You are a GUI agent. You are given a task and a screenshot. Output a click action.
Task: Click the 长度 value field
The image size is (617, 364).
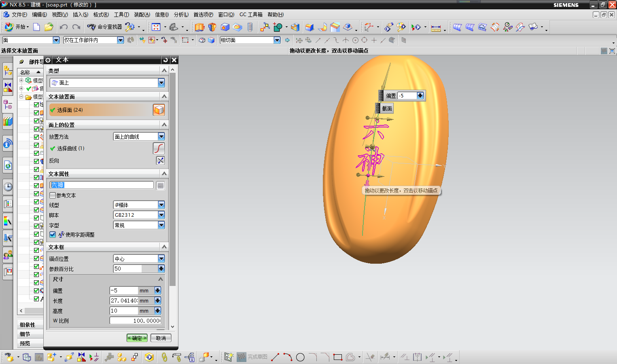click(x=124, y=301)
